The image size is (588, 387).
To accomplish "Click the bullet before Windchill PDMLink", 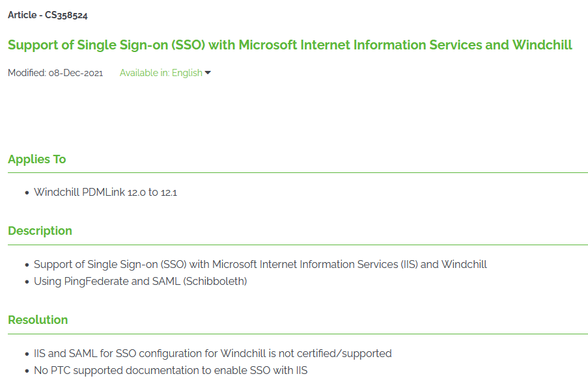I will [x=27, y=193].
